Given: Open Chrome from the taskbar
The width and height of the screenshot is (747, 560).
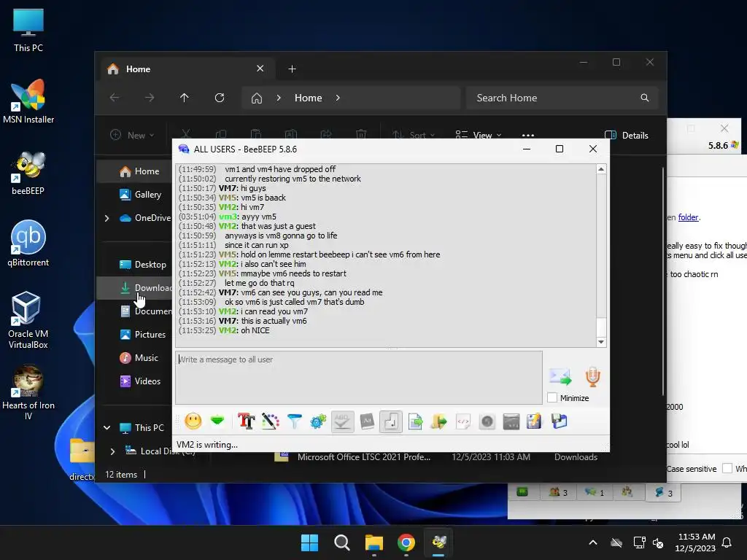Looking at the screenshot, I should click(x=406, y=542).
